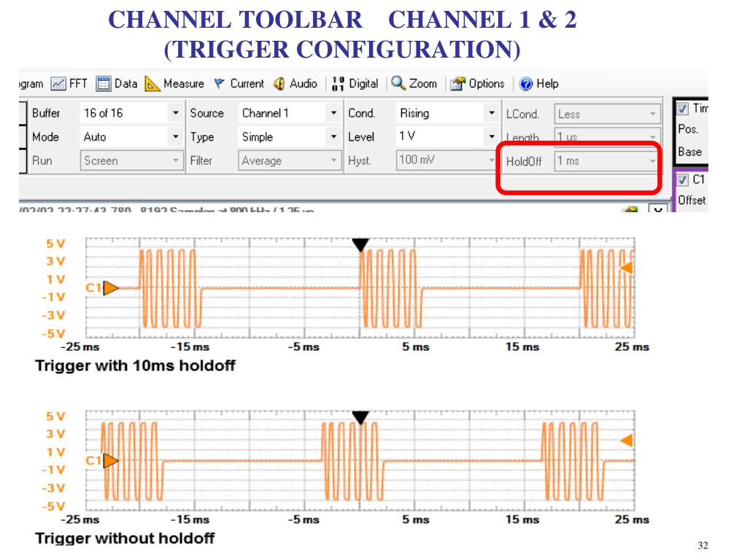747x560 pixels.
Task: Click the orange trigger level arrow on upper graph
Action: pos(627,268)
